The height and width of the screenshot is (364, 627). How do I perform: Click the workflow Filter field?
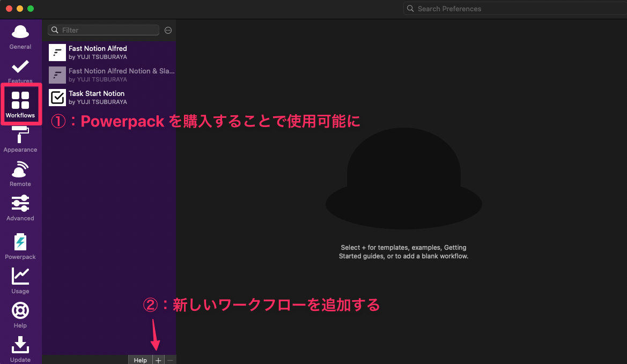pos(104,30)
